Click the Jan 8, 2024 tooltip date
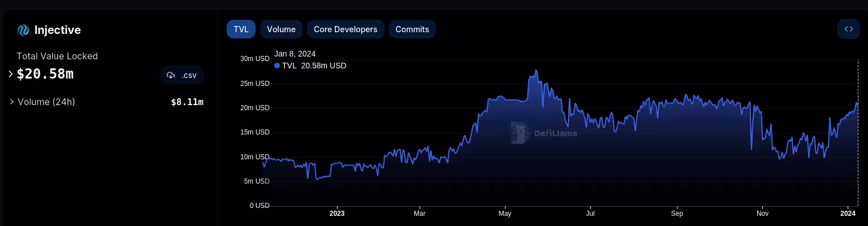 point(295,54)
